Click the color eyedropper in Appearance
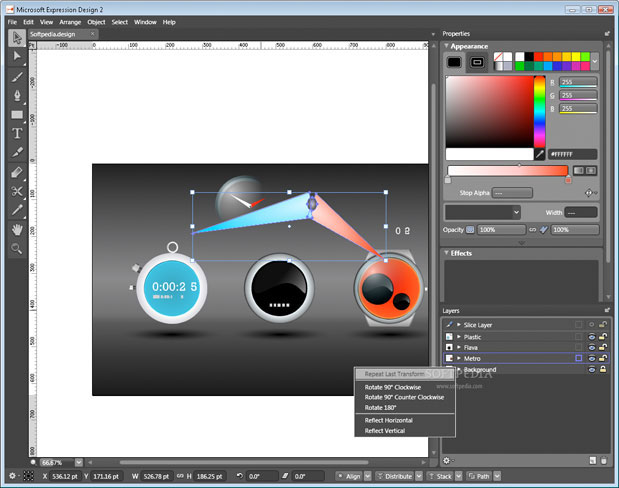This screenshot has height=488, width=619. point(540,155)
